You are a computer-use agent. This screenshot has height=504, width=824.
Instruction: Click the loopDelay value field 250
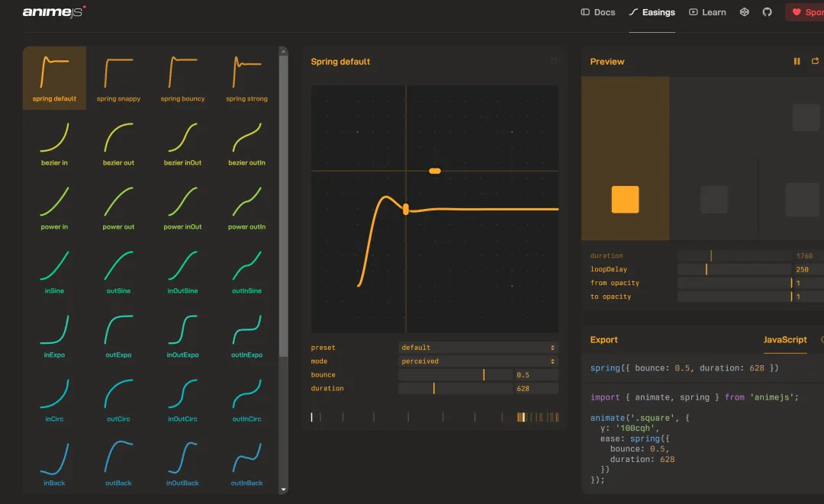(808, 269)
